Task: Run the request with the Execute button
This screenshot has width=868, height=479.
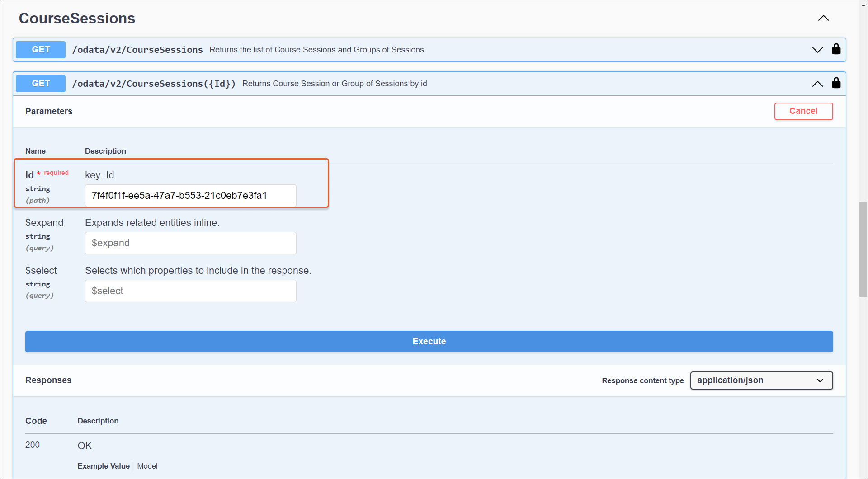Action: coord(429,342)
